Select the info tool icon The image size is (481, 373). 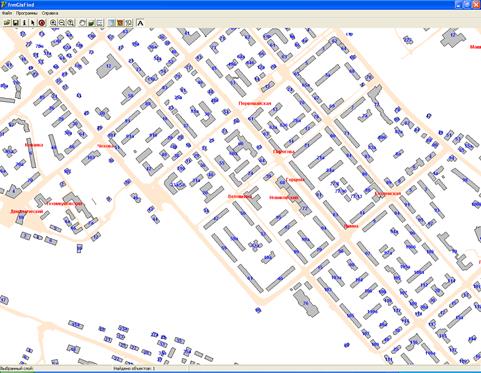click(x=24, y=23)
